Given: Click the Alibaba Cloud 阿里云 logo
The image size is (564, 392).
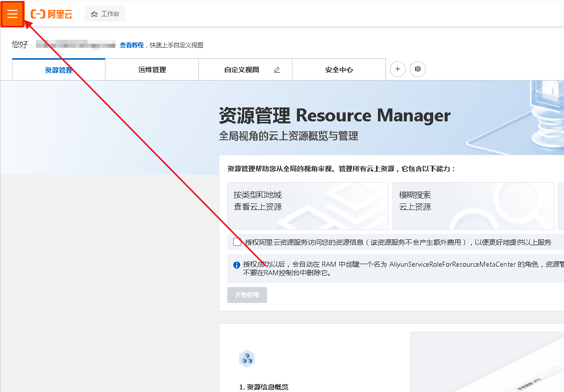Looking at the screenshot, I should [51, 14].
